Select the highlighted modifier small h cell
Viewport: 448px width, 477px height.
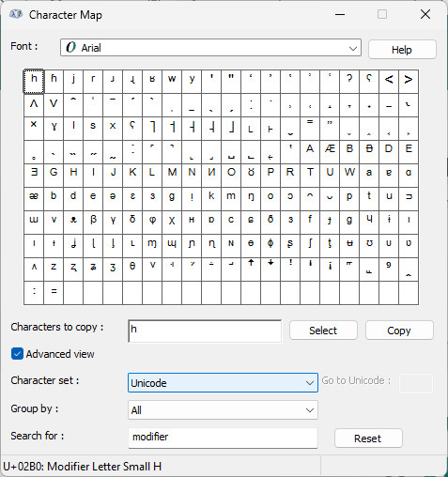[34, 82]
